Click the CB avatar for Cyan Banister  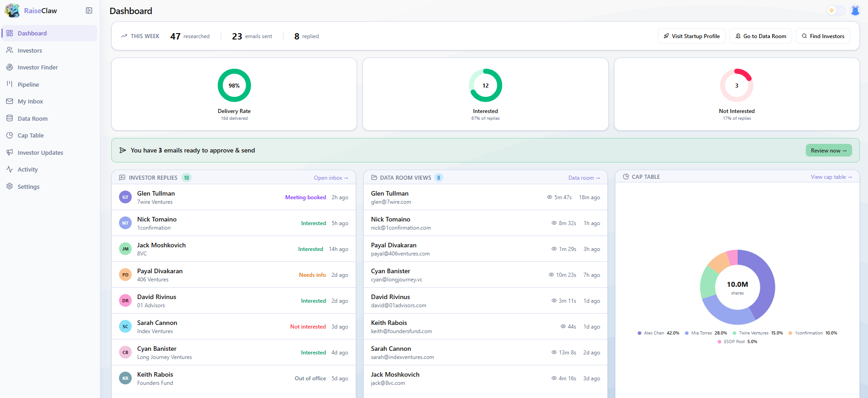point(125,352)
